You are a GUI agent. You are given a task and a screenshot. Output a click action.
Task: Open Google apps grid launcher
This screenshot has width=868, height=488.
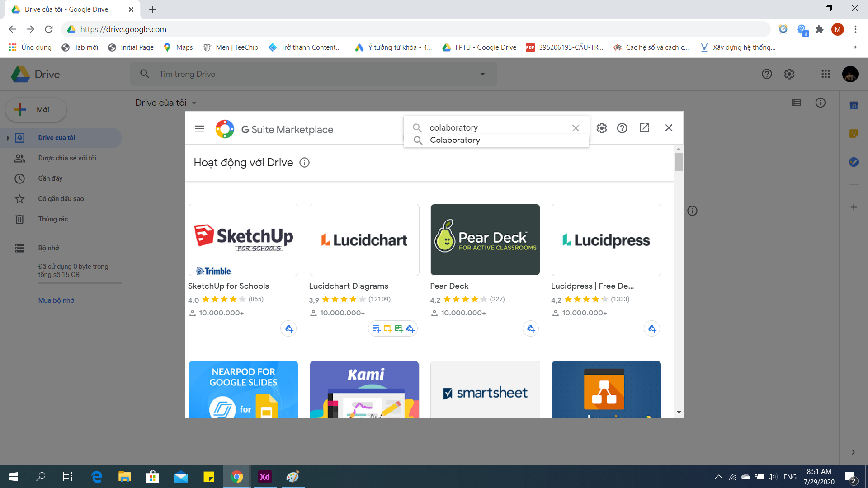(x=826, y=74)
